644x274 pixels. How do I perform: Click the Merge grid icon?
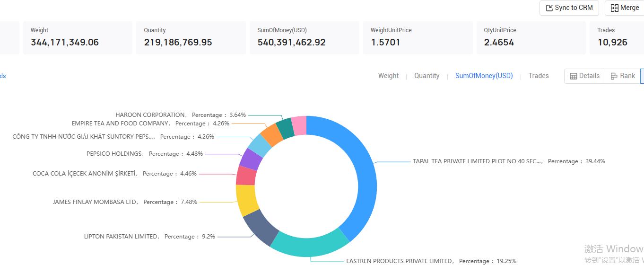pos(615,8)
